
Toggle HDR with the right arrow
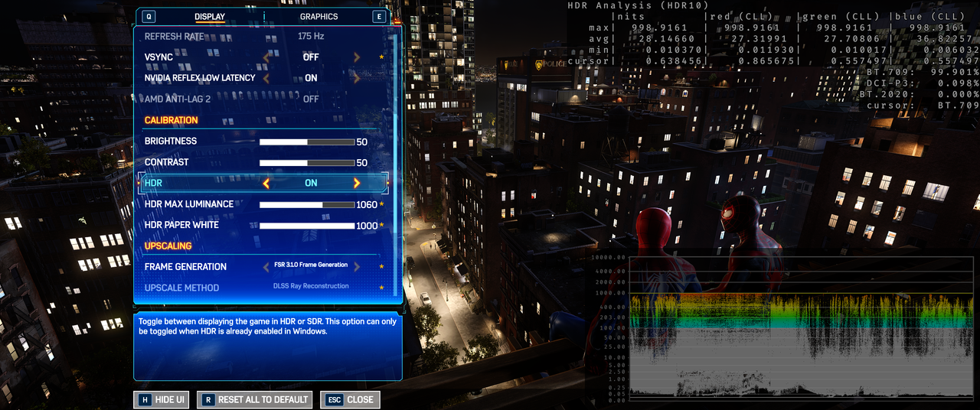(357, 183)
